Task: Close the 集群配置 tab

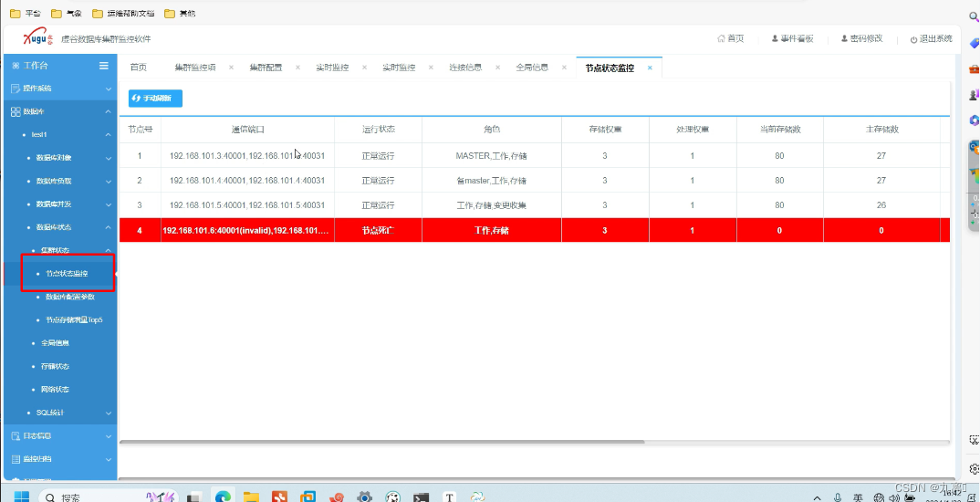Action: [x=297, y=68]
